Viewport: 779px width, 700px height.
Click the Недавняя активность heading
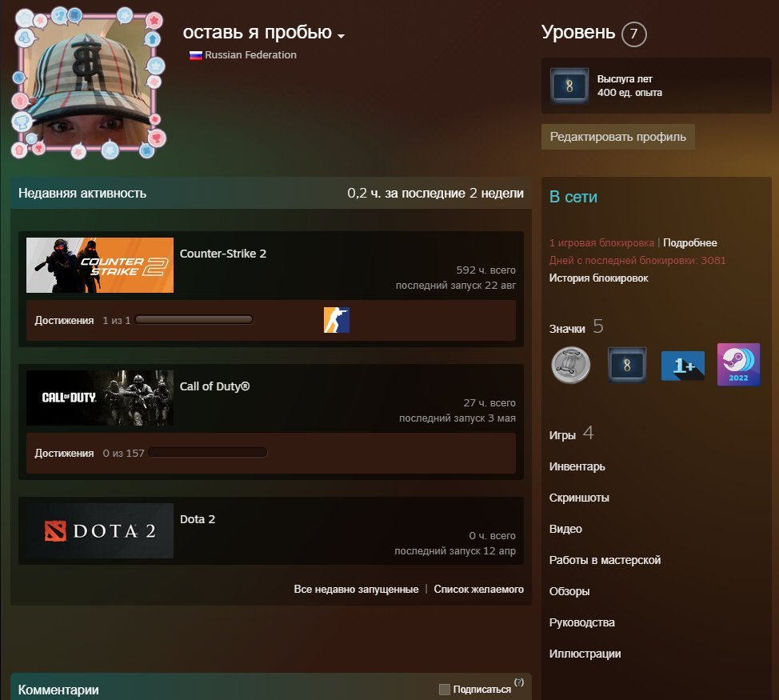(82, 194)
